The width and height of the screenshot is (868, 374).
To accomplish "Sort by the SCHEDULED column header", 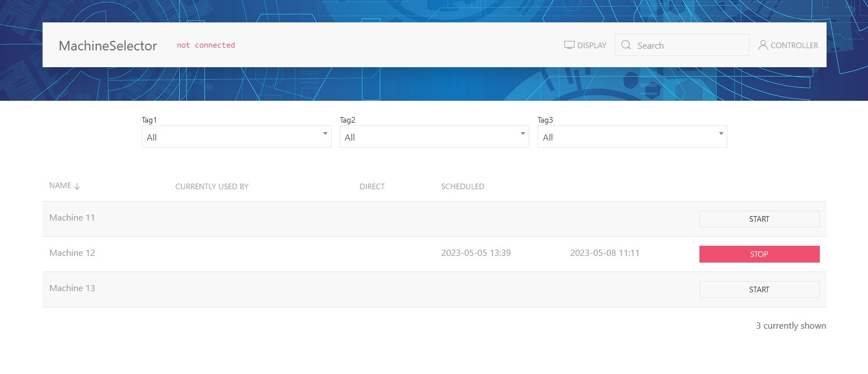I will [463, 186].
